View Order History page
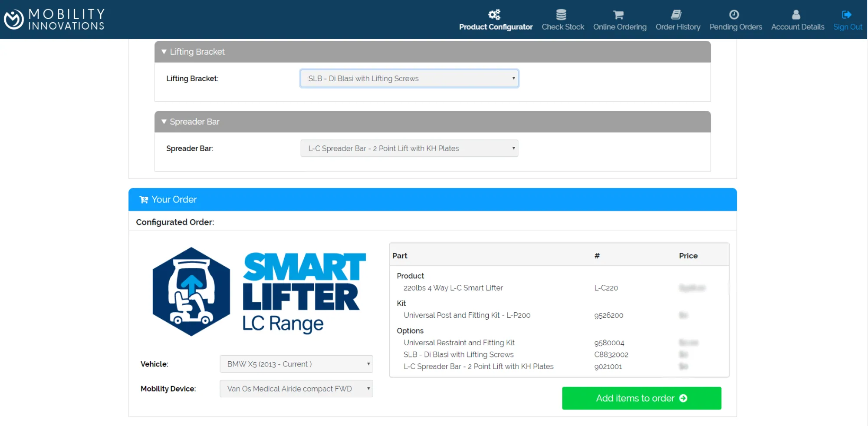The width and height of the screenshot is (868, 426). (678, 20)
